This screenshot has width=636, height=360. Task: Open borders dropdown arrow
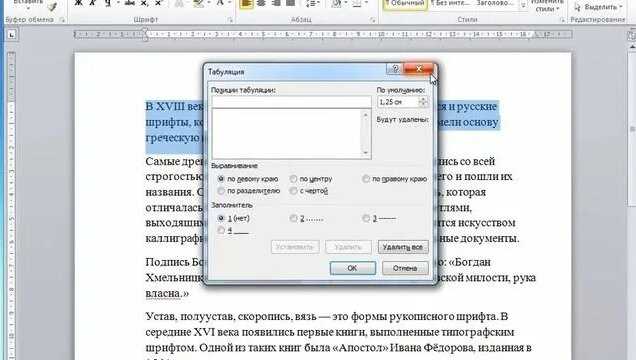[x=365, y=3]
